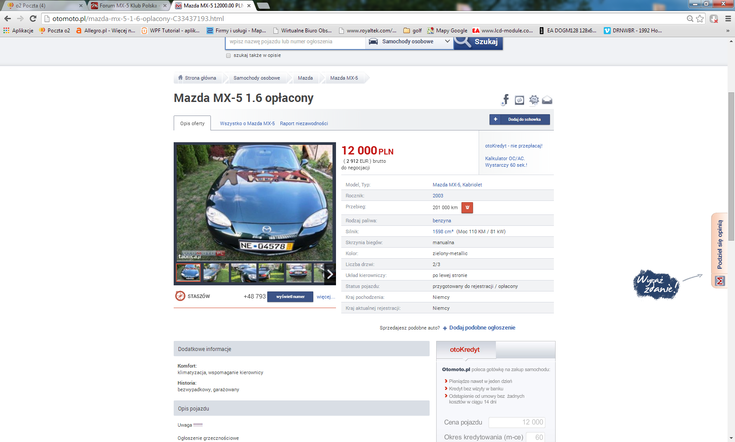735x442 pixels.
Task: Click the magnifier search icon in Szukaj
Action: [463, 41]
